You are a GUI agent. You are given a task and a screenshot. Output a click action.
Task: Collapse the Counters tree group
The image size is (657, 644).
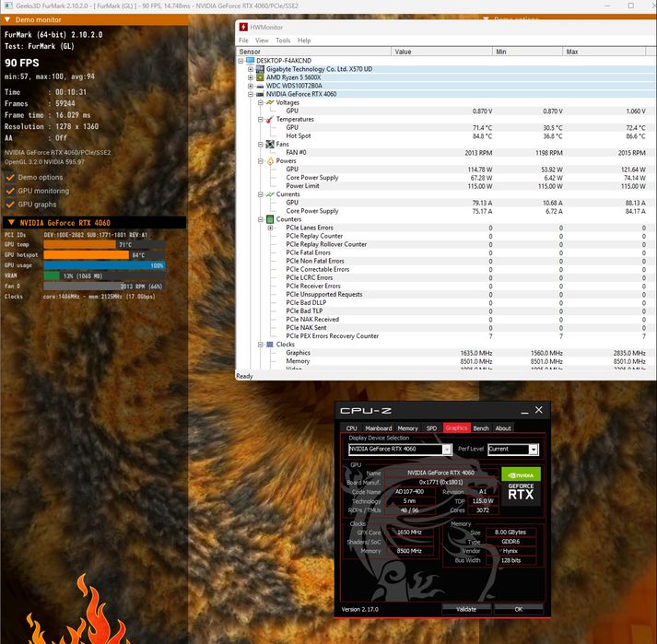260,219
